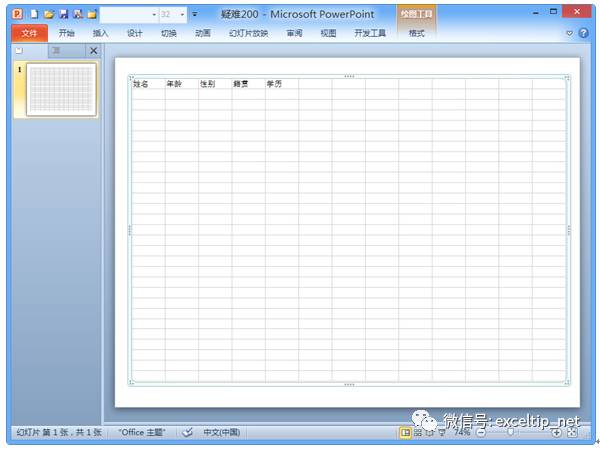Close the slide thumbnail pane

(x=93, y=51)
